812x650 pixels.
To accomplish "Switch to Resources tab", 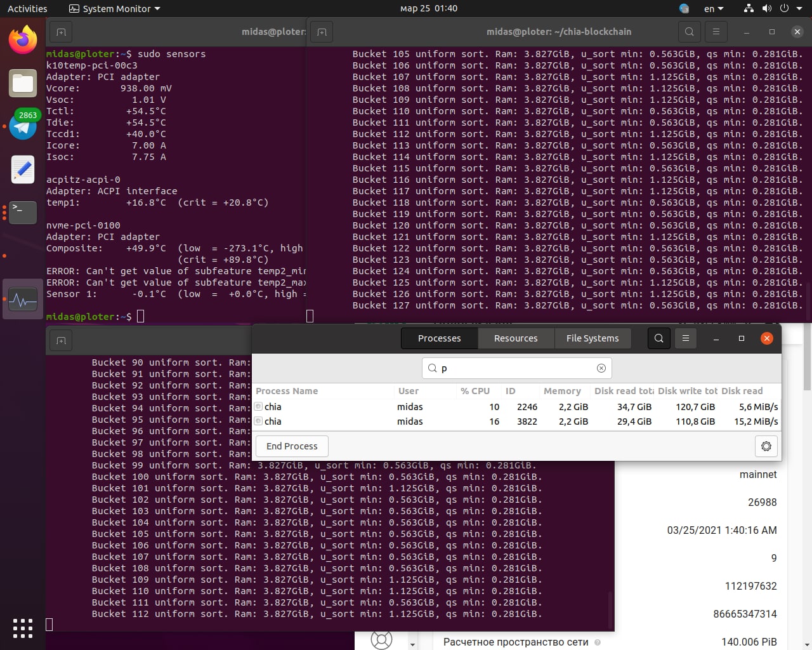I will click(x=516, y=338).
